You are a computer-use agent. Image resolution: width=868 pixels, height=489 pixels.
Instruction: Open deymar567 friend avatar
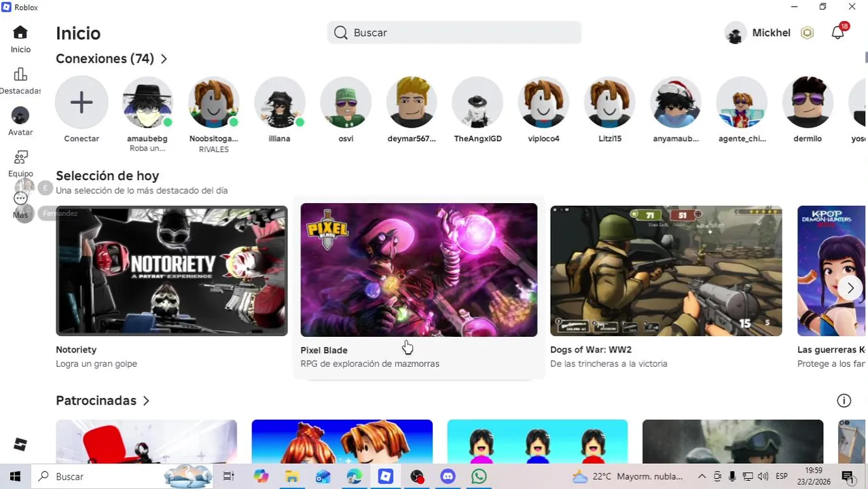point(412,103)
